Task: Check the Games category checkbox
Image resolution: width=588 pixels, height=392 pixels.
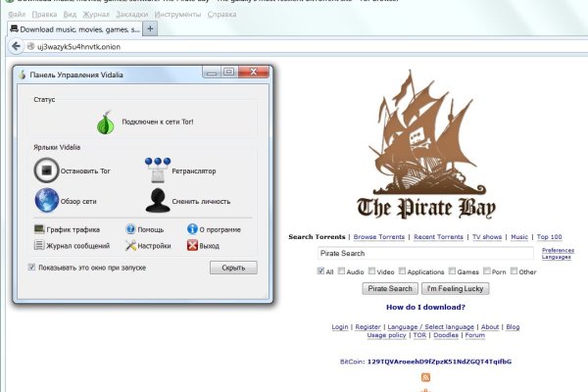Action: point(452,271)
